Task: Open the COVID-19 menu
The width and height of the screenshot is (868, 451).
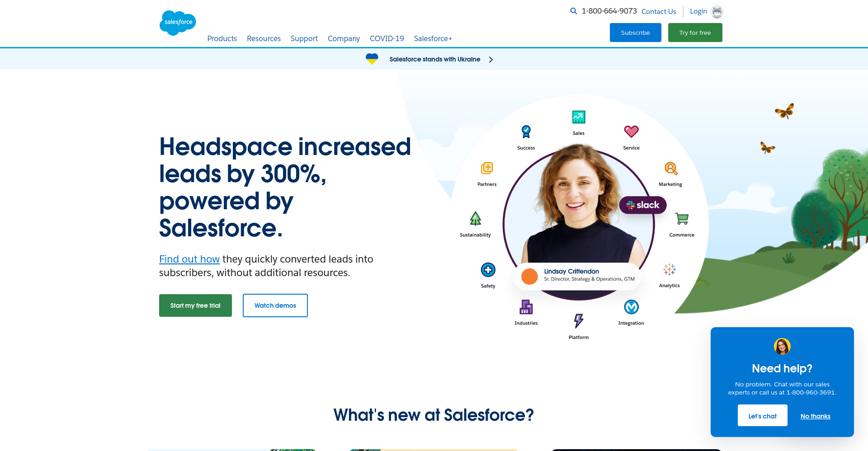Action: tap(387, 38)
